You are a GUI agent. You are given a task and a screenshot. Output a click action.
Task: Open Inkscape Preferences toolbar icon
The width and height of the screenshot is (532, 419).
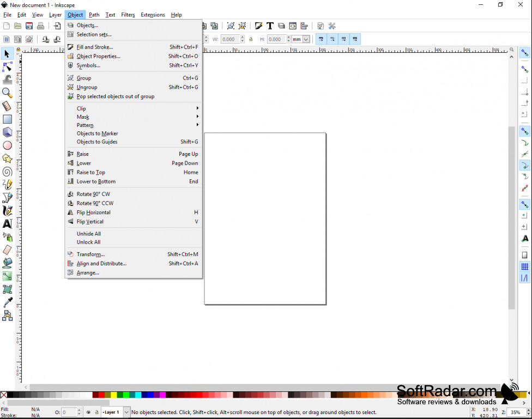pyautogui.click(x=332, y=26)
